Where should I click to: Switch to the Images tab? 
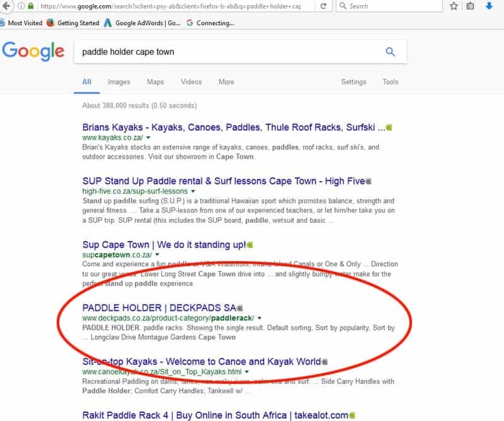(x=119, y=82)
